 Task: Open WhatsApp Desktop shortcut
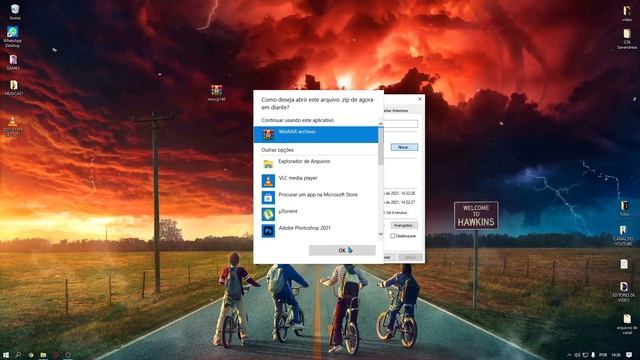point(12,37)
